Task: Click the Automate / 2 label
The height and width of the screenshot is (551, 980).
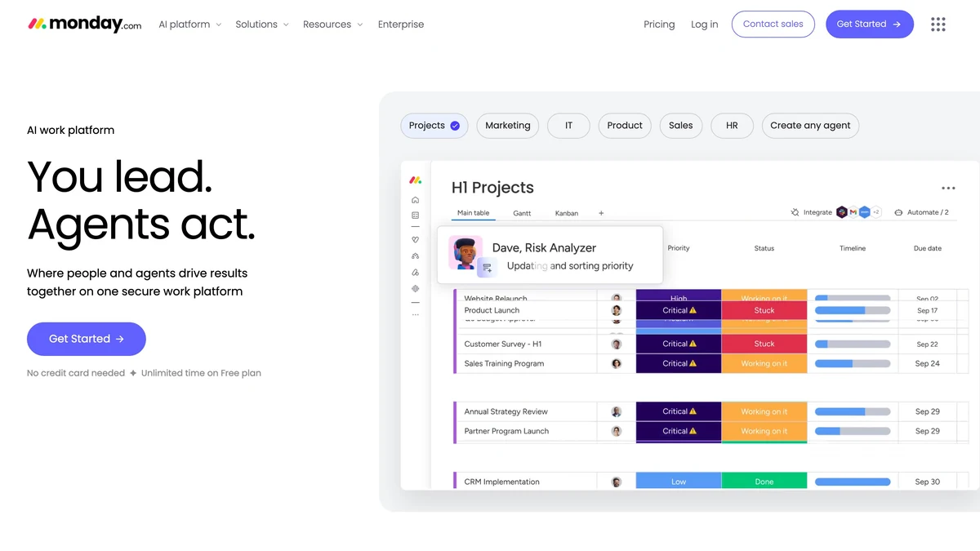Action: click(928, 212)
